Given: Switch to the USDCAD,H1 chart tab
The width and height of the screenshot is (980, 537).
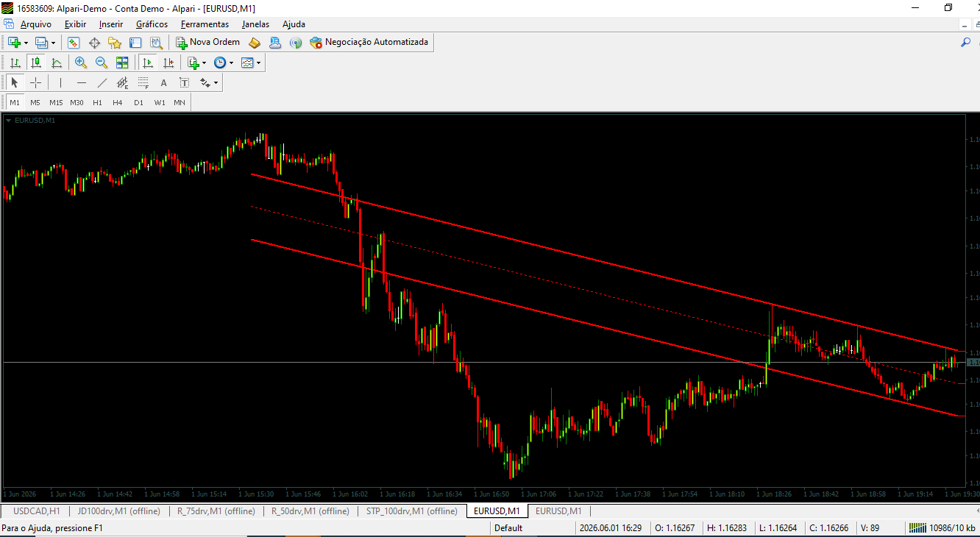Looking at the screenshot, I should point(37,511).
